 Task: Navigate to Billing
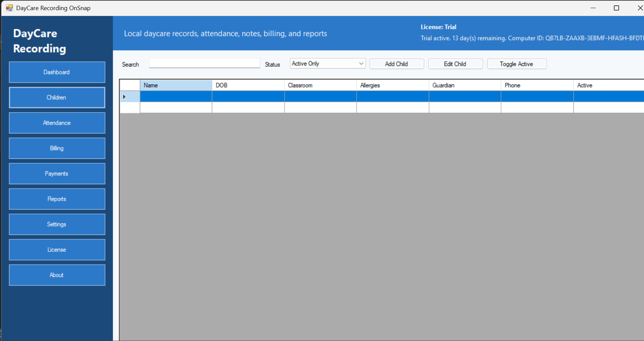57,148
